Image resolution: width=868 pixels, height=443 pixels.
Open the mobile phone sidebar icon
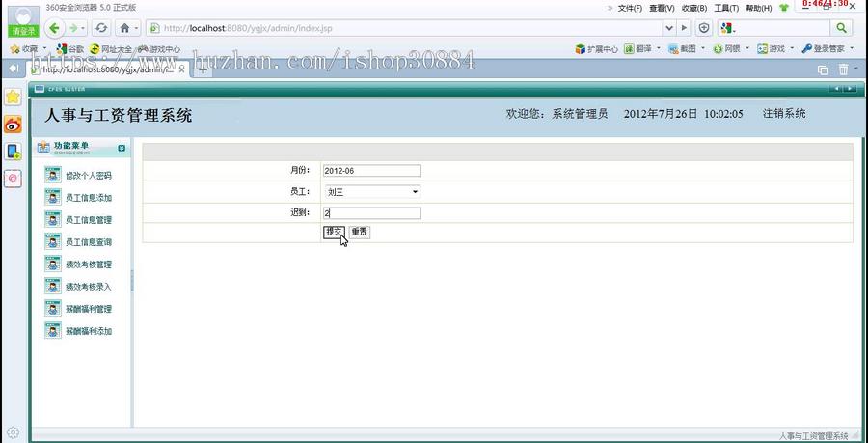[x=13, y=152]
